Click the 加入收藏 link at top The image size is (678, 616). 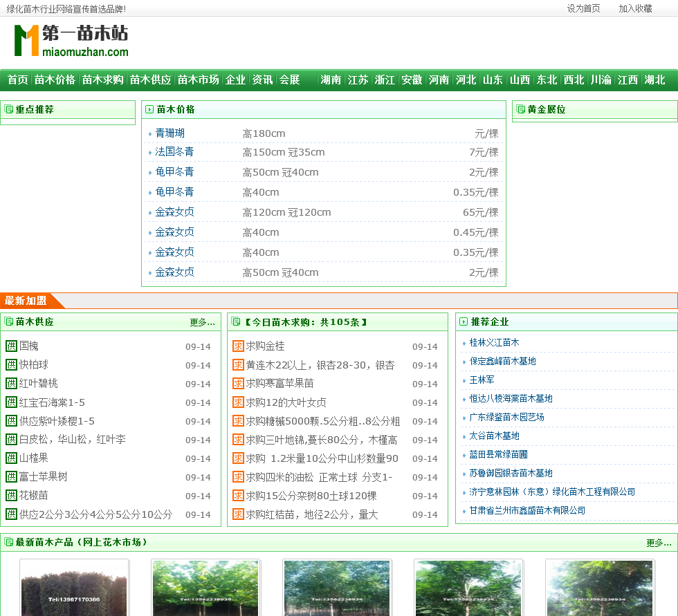click(x=635, y=8)
